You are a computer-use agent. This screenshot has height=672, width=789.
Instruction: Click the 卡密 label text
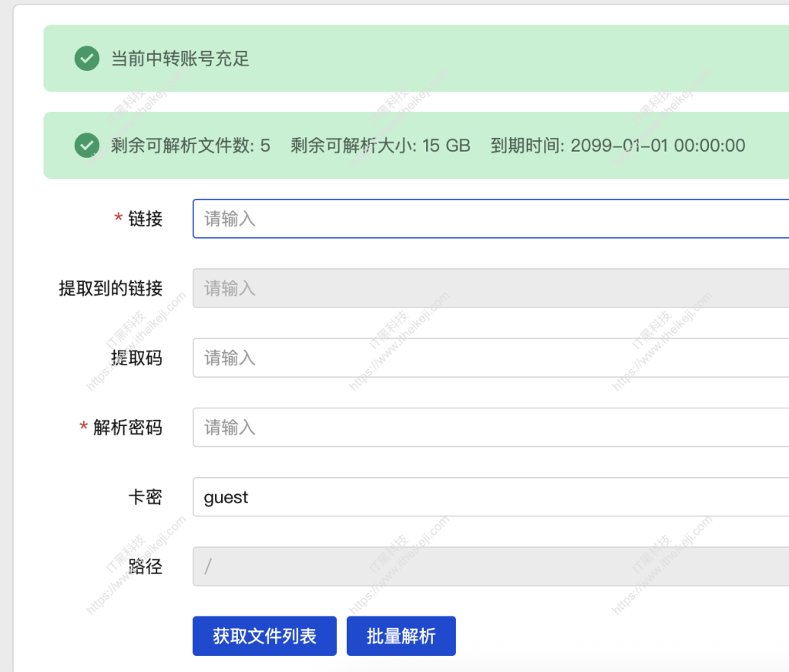click(145, 497)
